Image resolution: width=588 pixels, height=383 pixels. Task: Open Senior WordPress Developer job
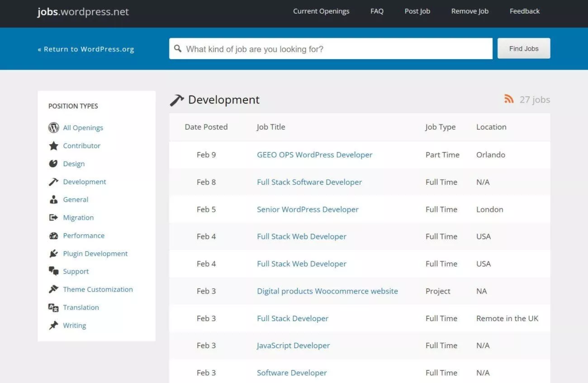tap(308, 209)
